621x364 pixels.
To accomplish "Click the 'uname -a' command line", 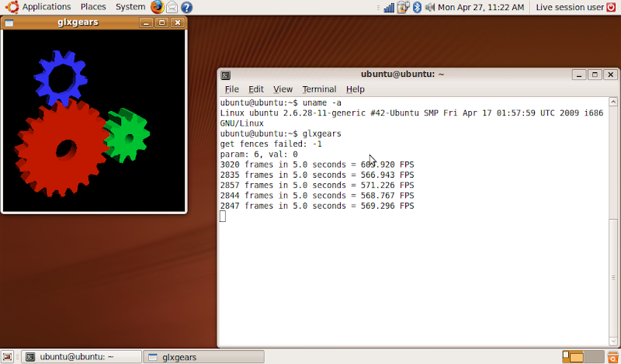I will pyautogui.click(x=281, y=103).
